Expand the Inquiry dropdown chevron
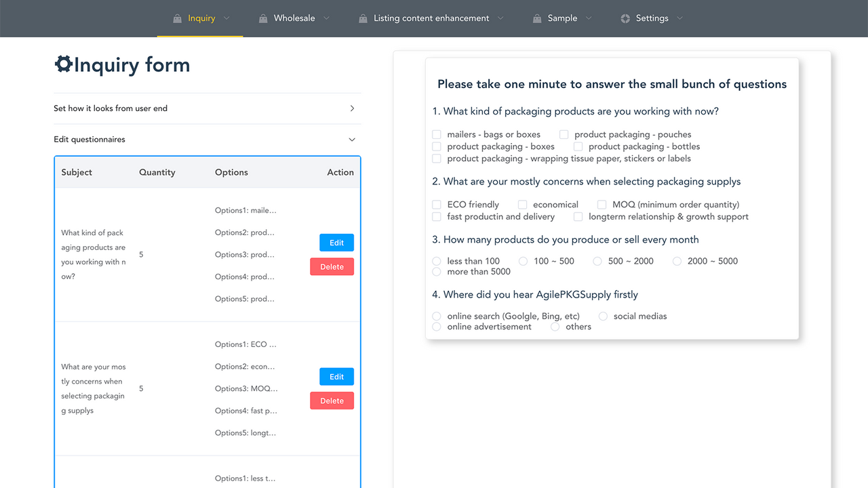 click(226, 18)
